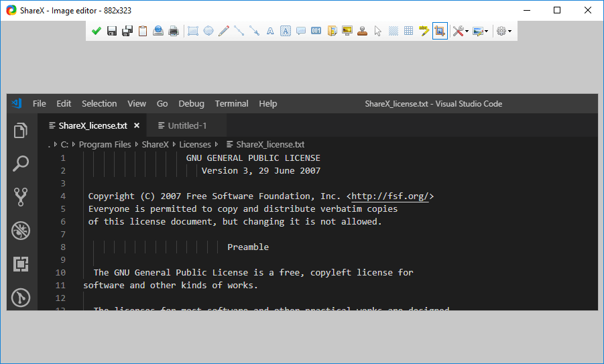Select the Untitled-1 editor tab
The image size is (604, 364).
pyautogui.click(x=186, y=125)
